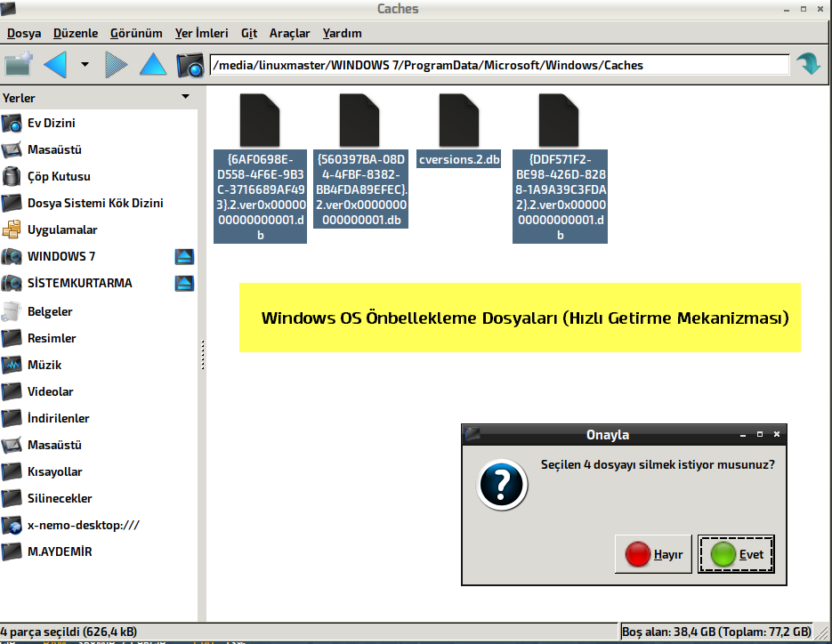Click Evet to confirm deletion
Viewport: 832px width, 644px height.
737,554
